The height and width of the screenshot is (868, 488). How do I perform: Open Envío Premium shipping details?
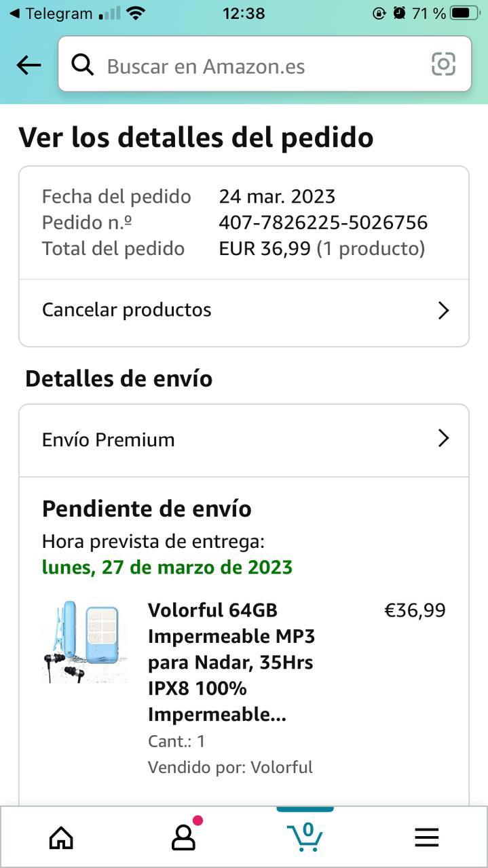click(x=109, y=439)
